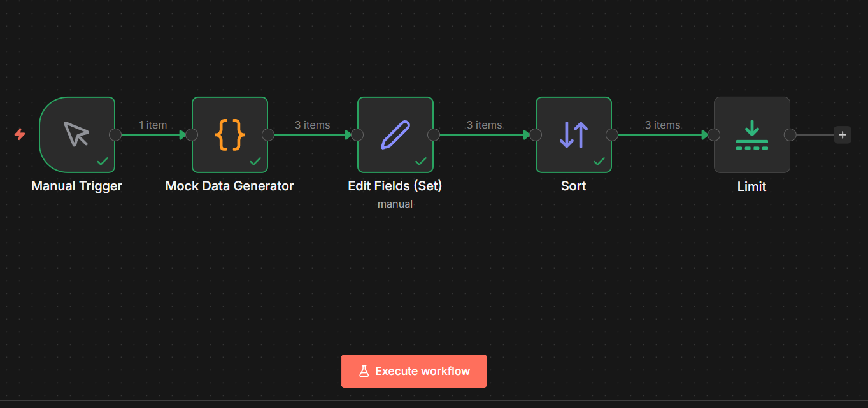Click the "1 item" connection label
Screen dimensions: 868x408
click(153, 125)
